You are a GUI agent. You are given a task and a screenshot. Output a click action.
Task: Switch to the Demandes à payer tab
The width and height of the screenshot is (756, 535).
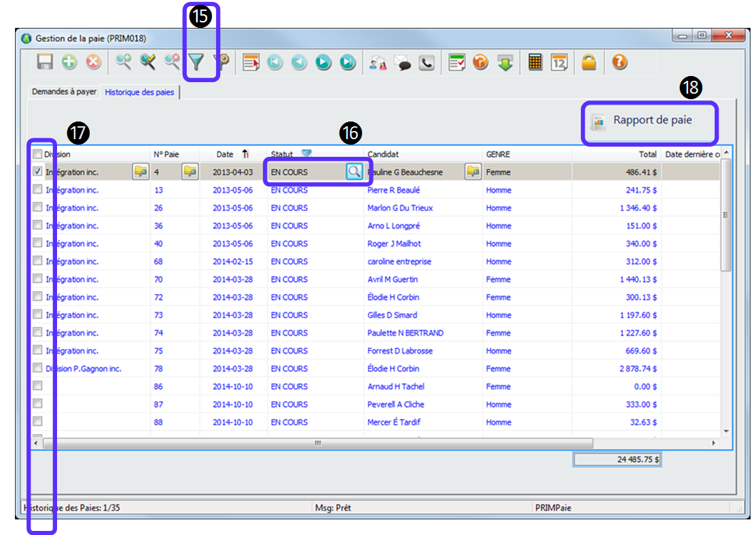click(x=65, y=92)
